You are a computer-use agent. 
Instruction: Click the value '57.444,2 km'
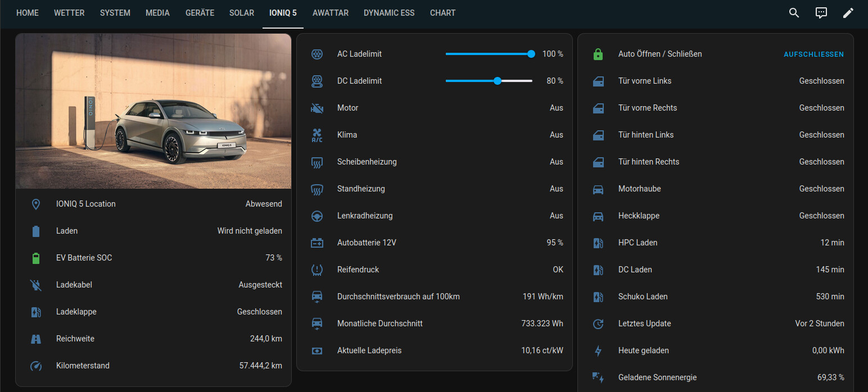[261, 366]
